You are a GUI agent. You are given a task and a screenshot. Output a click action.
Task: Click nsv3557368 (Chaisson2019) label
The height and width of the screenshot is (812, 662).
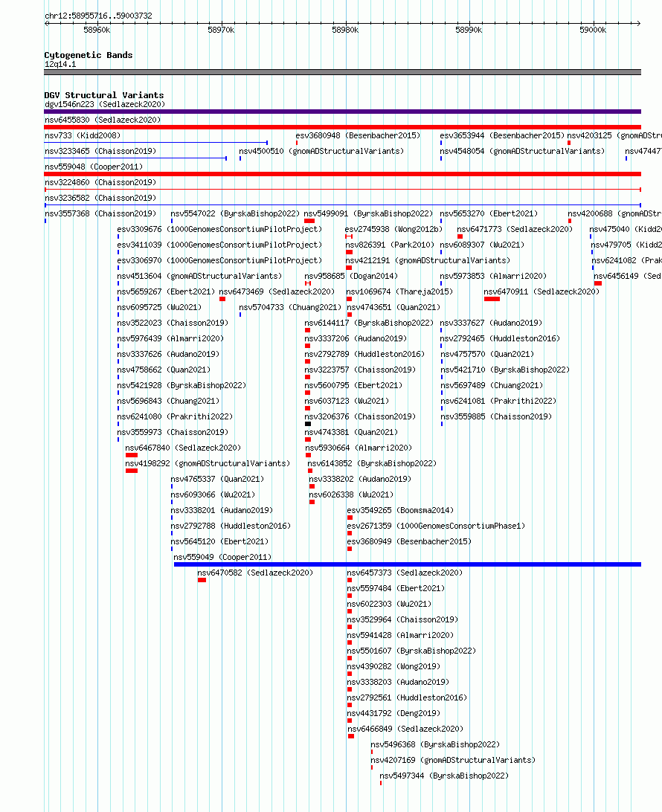pyautogui.click(x=100, y=213)
